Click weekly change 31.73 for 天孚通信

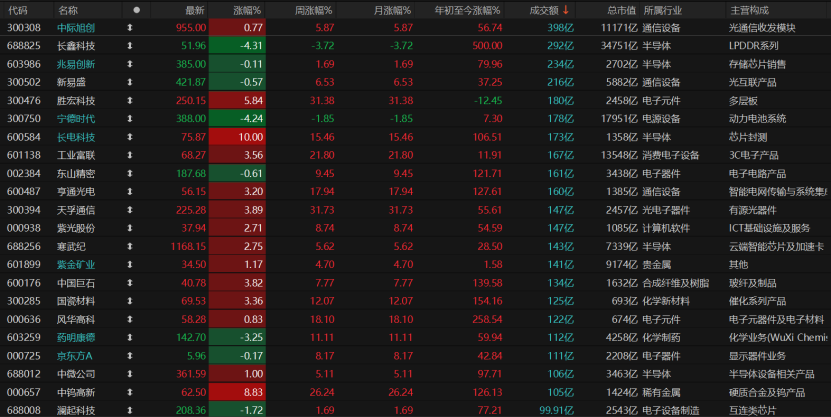(x=322, y=210)
